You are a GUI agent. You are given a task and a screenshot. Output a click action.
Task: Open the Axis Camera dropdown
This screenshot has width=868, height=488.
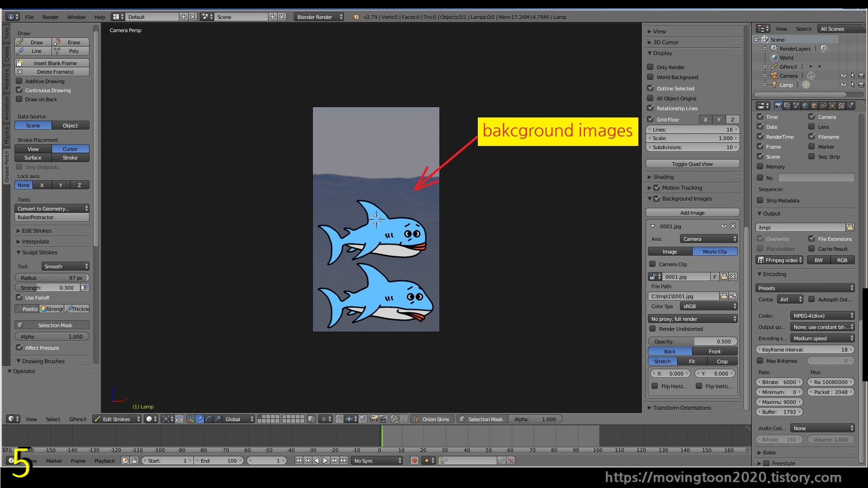click(709, 239)
